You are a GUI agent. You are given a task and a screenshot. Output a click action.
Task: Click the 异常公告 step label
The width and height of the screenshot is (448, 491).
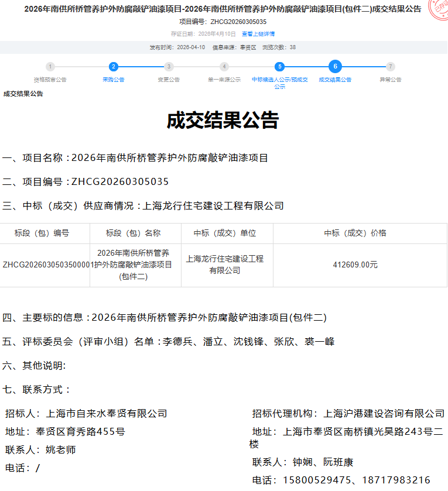tap(391, 80)
